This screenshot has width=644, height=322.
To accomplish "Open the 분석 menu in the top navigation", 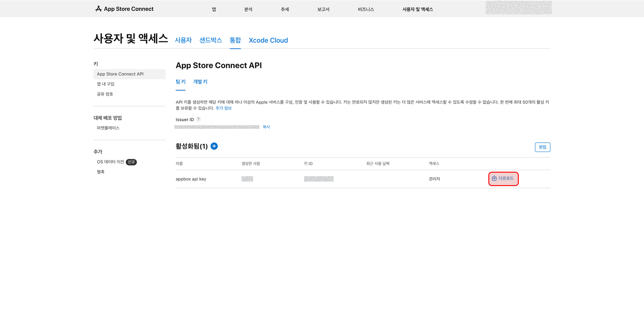I will click(x=248, y=9).
